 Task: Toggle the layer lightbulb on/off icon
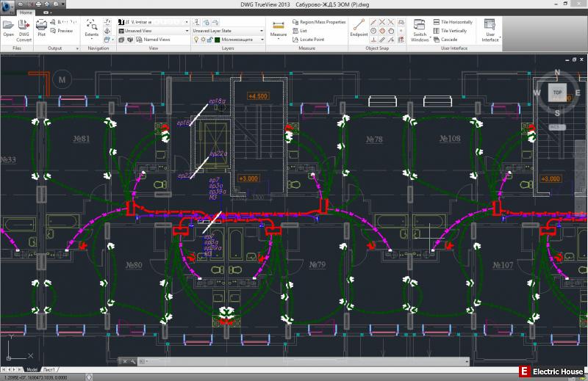coord(196,40)
